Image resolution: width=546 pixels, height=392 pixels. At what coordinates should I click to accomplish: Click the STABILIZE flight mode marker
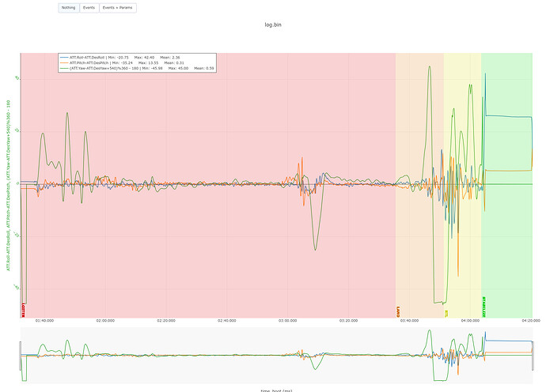[483, 307]
